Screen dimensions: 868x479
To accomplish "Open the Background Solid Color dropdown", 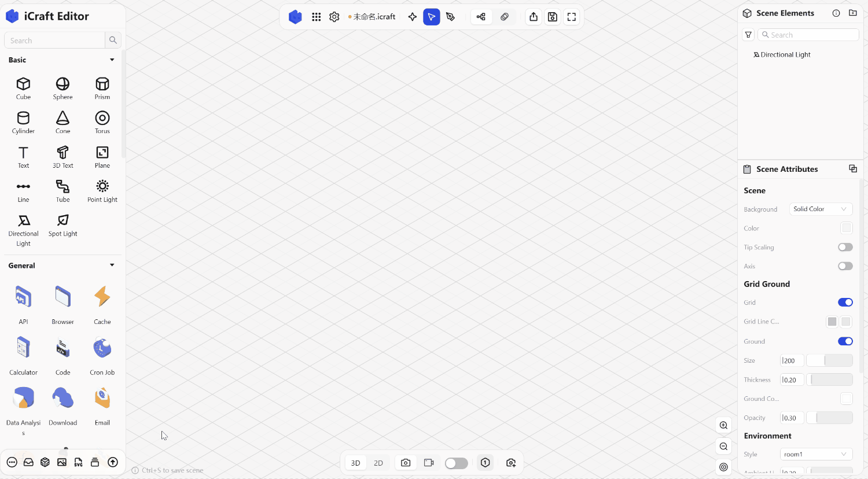I will [x=821, y=209].
